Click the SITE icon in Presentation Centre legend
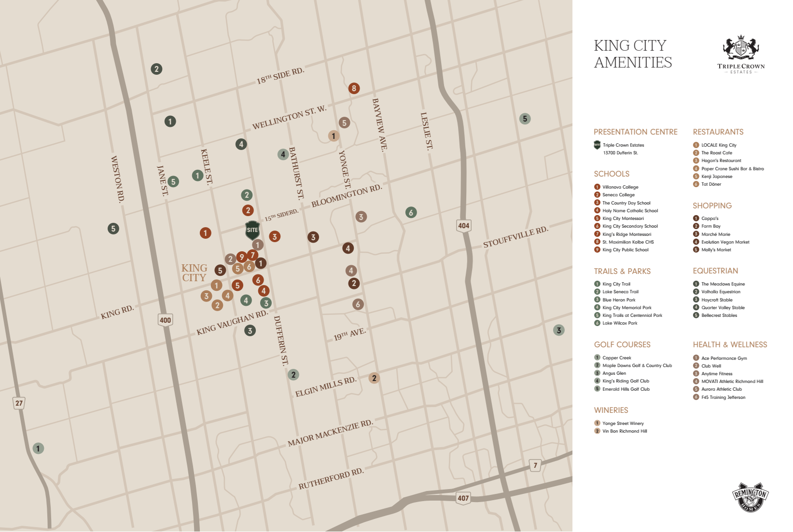793x532 pixels. coord(597,145)
